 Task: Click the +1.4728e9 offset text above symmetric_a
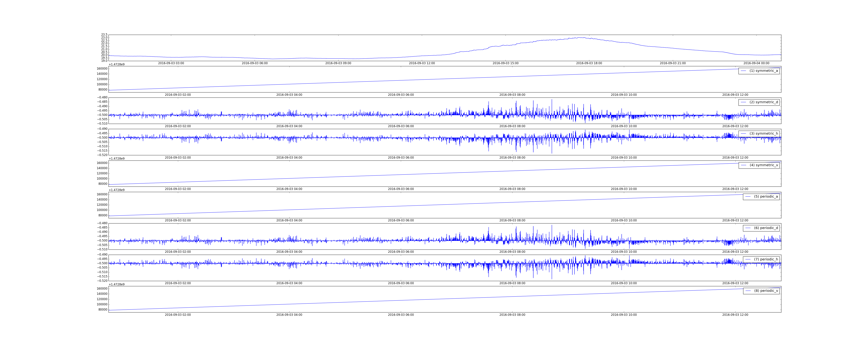point(117,64)
